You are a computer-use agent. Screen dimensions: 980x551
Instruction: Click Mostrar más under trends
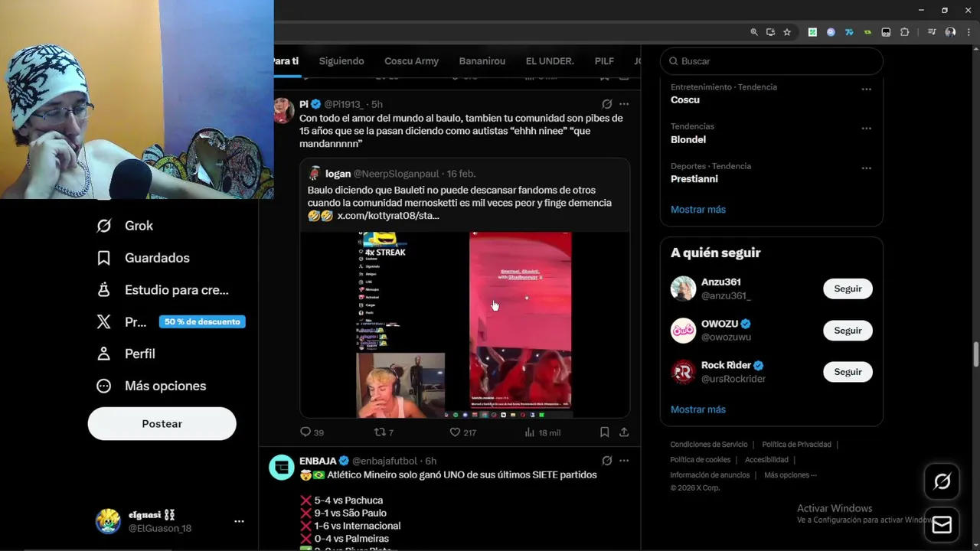tap(698, 210)
